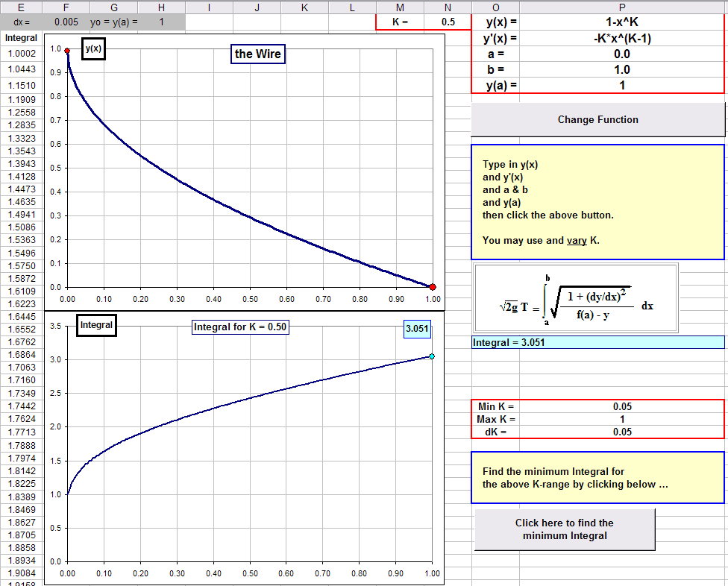Click the Integral column heading cell
This screenshot has width=728, height=586.
point(21,38)
